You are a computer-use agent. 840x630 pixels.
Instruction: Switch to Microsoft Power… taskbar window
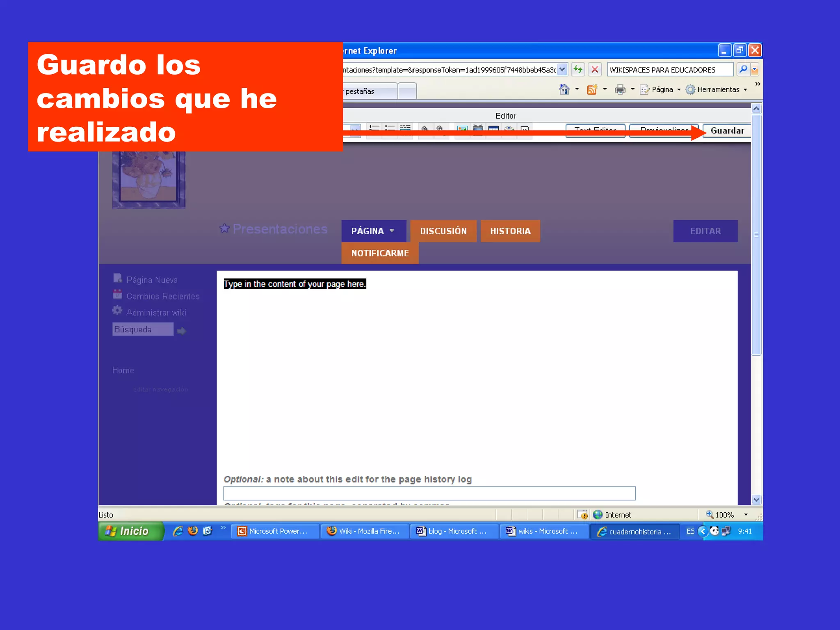tap(275, 531)
